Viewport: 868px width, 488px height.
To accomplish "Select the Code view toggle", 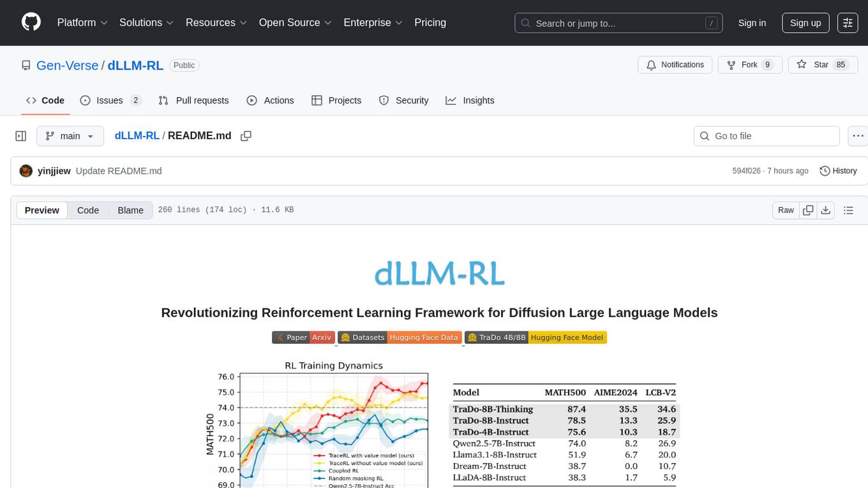I will [x=88, y=210].
